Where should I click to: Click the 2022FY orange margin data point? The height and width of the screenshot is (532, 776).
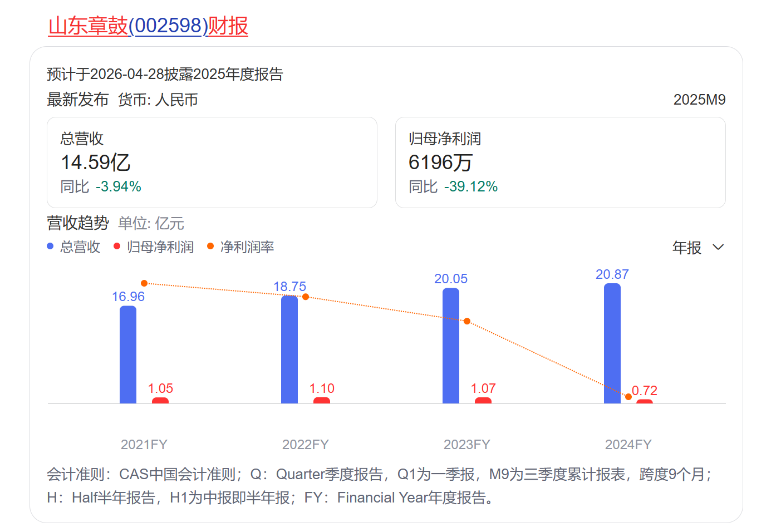[306, 297]
